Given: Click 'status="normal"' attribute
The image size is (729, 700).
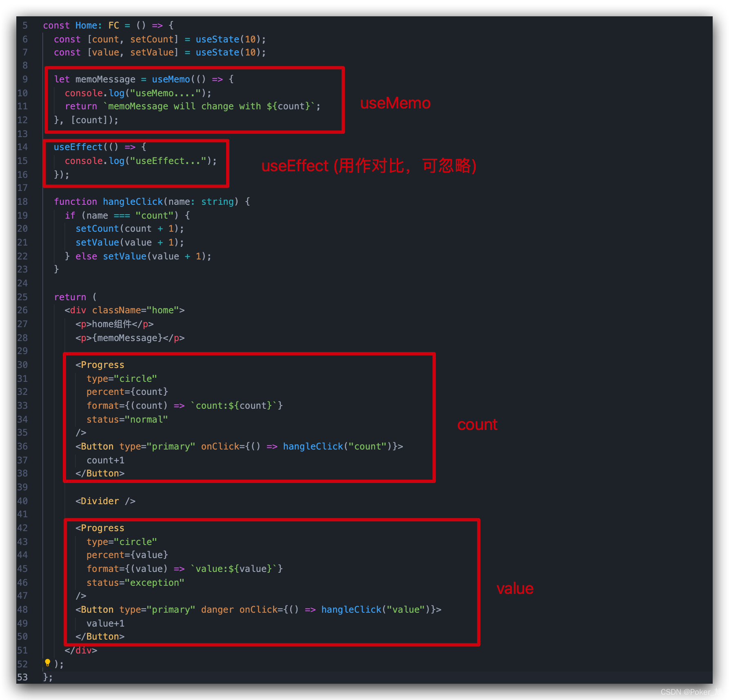Looking at the screenshot, I should coord(127,419).
